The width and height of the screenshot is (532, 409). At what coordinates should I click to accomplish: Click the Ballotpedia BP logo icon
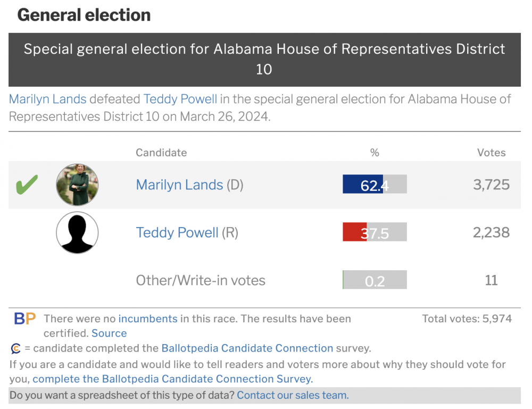tap(24, 319)
